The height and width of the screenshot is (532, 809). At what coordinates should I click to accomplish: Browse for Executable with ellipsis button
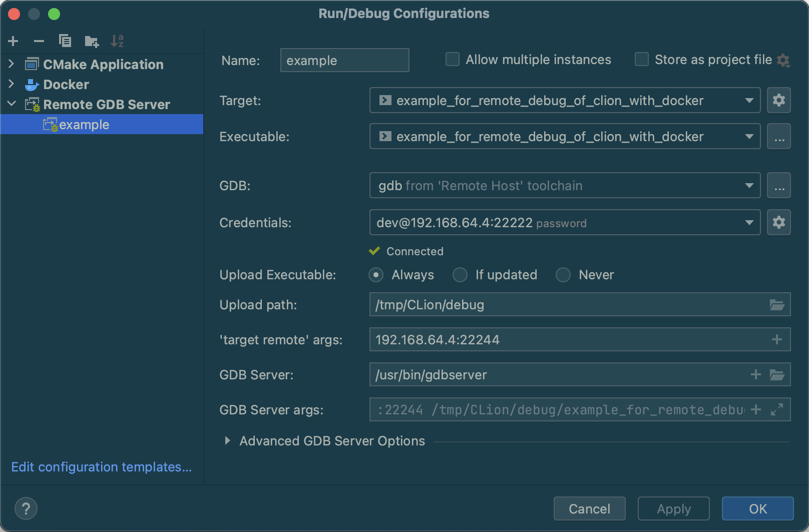coord(779,136)
